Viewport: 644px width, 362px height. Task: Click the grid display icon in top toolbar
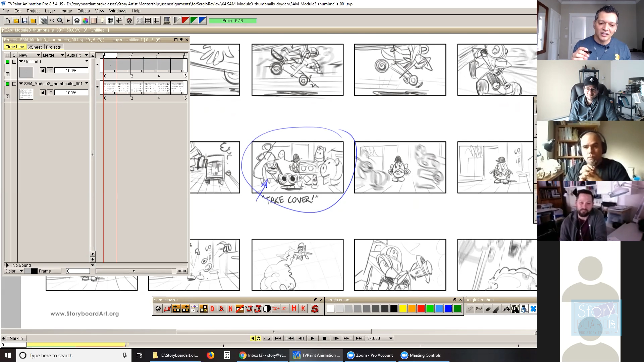(x=148, y=21)
